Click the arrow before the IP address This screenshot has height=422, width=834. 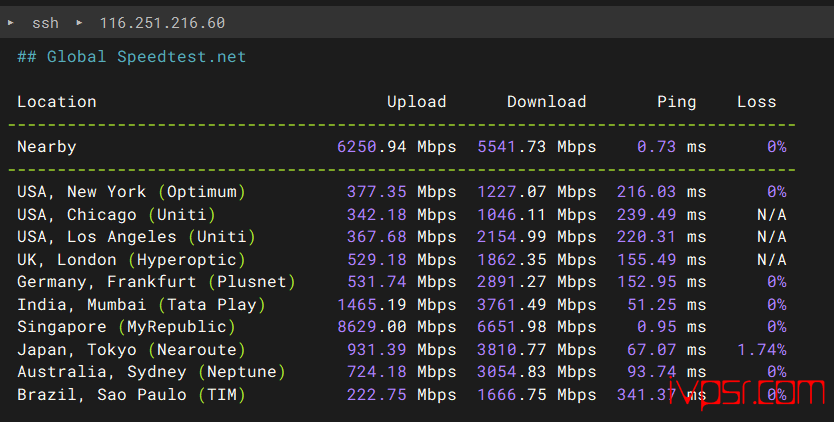click(x=79, y=23)
